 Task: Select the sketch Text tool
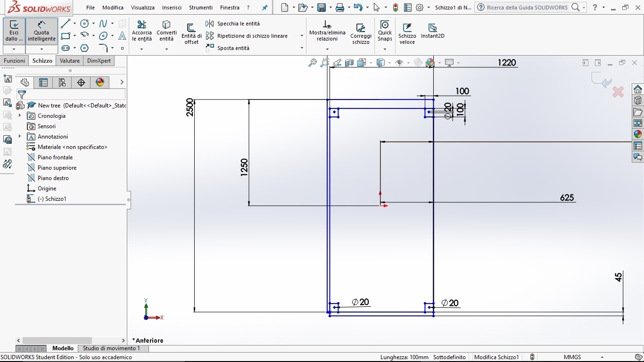click(122, 36)
